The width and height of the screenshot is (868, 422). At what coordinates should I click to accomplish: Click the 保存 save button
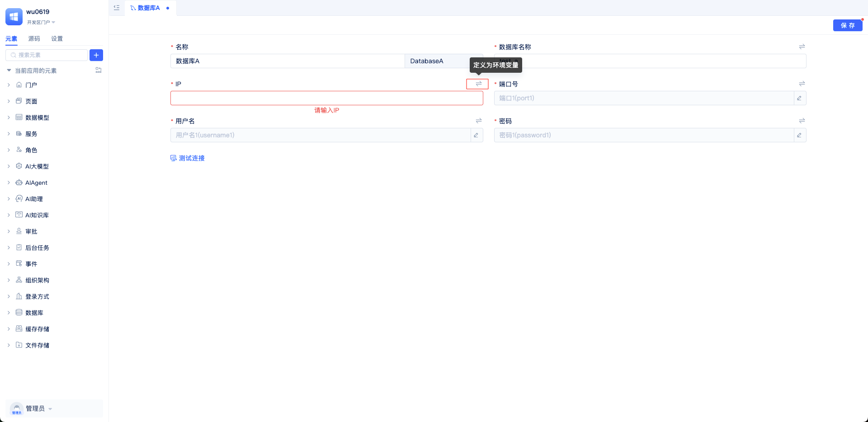click(848, 25)
